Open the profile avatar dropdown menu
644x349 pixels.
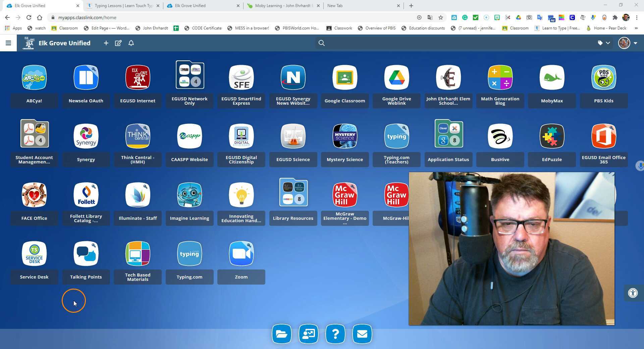(x=628, y=43)
